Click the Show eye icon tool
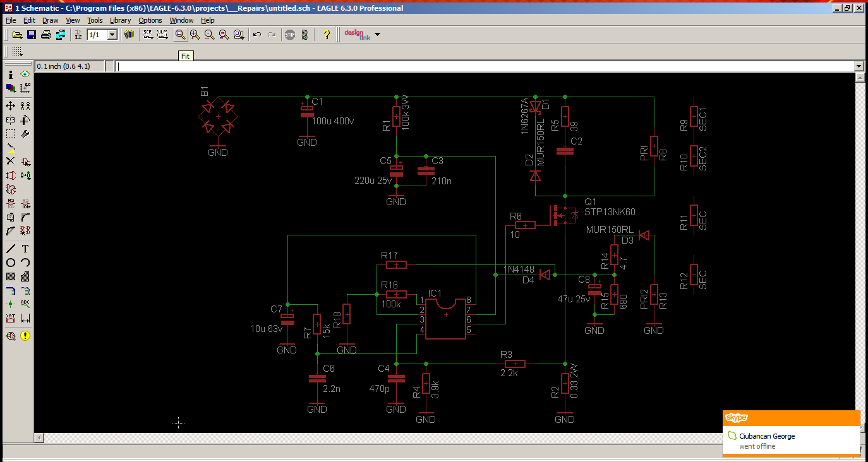 tap(25, 74)
